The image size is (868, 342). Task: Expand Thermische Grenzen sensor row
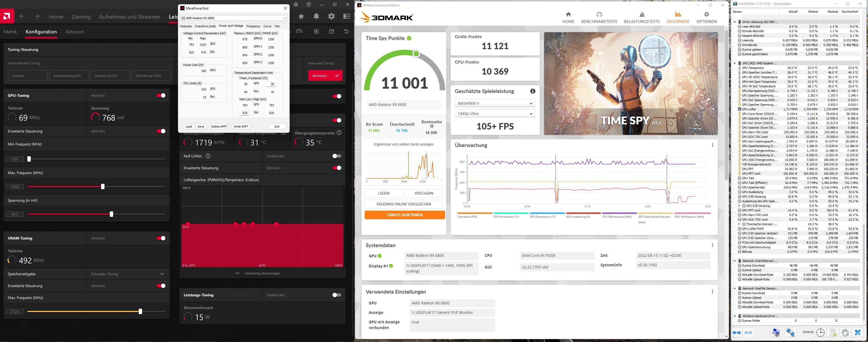pos(739,224)
